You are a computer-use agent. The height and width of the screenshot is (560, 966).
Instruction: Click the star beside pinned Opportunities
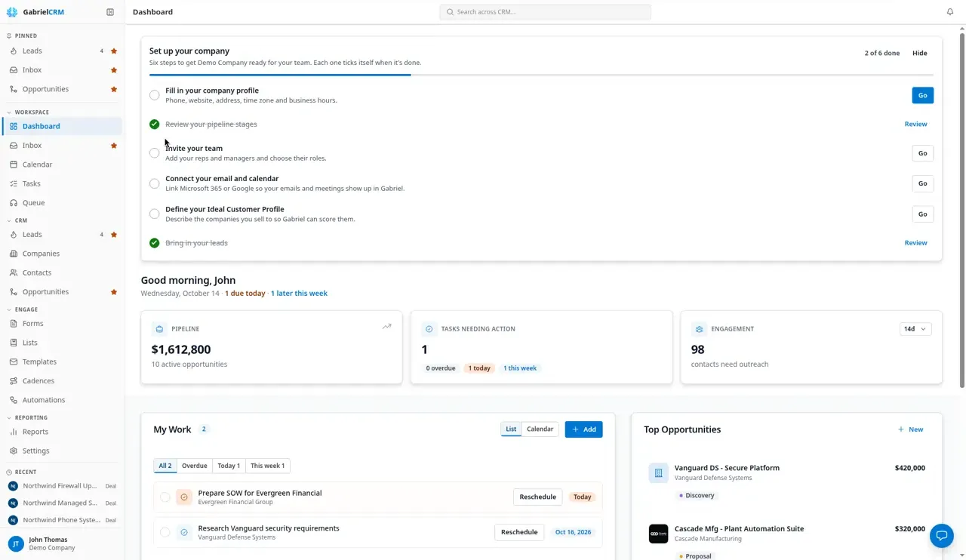[114, 89]
